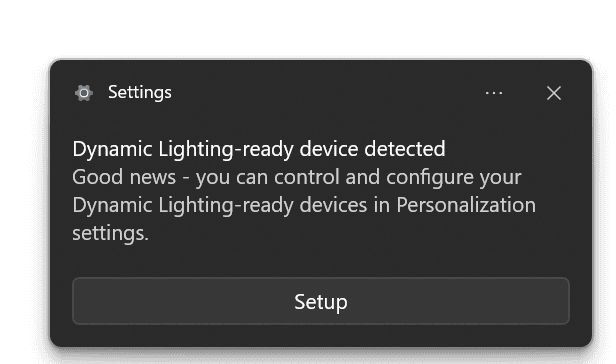Click the Settings gear icon
Image resolution: width=616 pixels, height=364 pixels.
pyautogui.click(x=84, y=93)
